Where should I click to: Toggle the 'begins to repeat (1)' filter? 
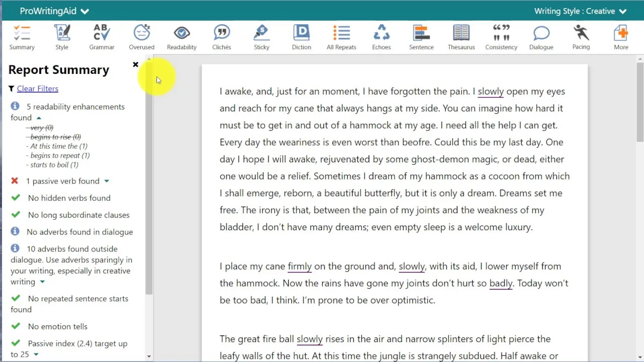(x=58, y=155)
